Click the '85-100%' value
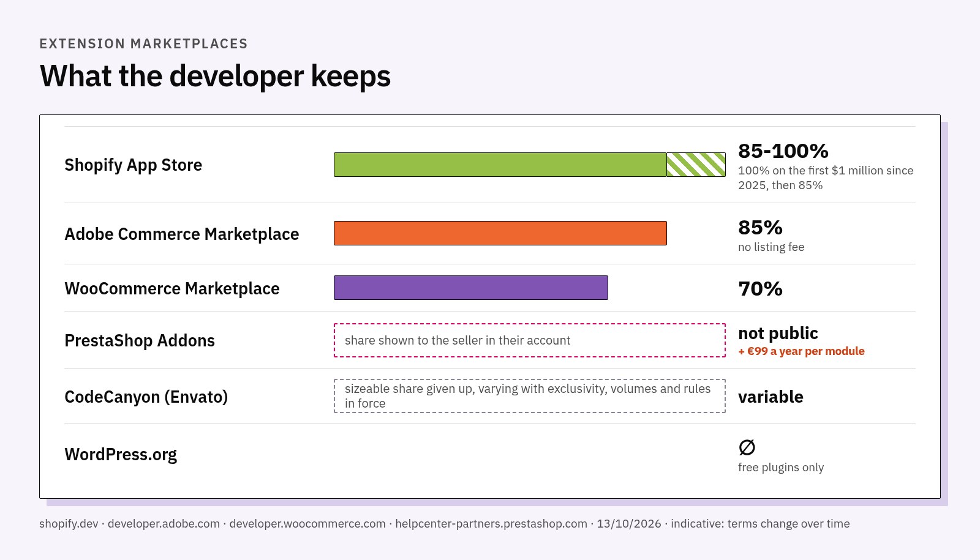Image resolution: width=980 pixels, height=560 pixels. (783, 151)
